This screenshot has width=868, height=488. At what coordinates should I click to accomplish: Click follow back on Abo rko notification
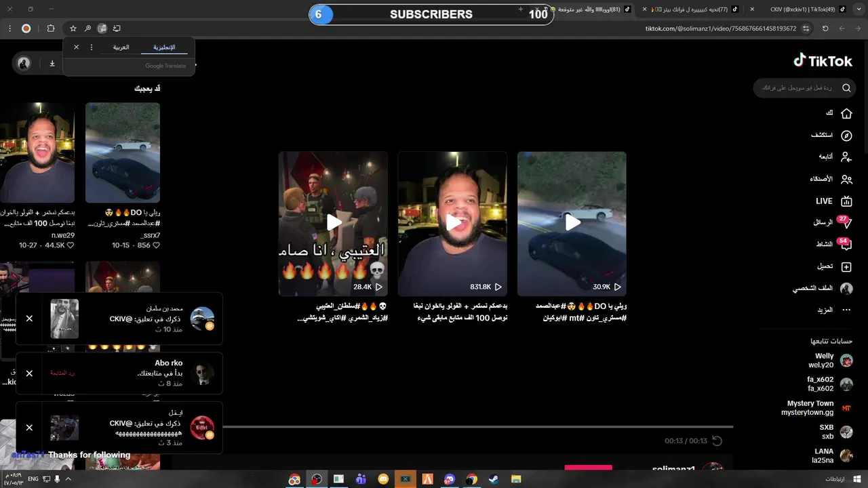(62, 373)
